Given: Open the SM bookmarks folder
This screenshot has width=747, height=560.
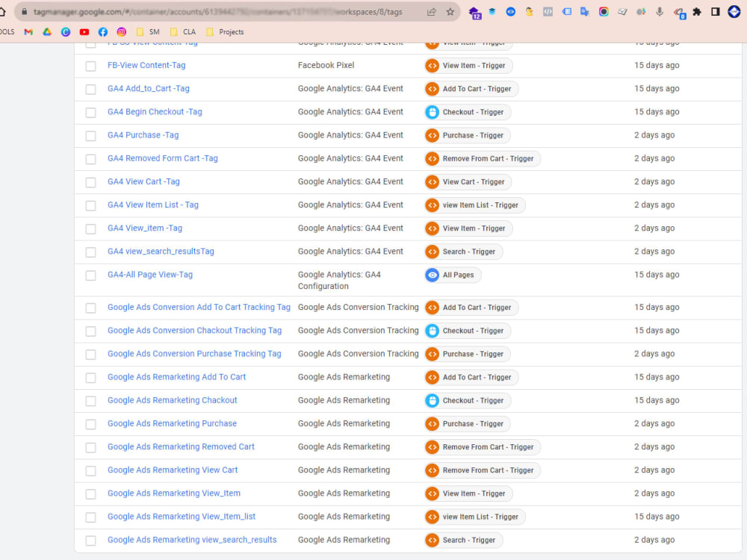Looking at the screenshot, I should (148, 32).
